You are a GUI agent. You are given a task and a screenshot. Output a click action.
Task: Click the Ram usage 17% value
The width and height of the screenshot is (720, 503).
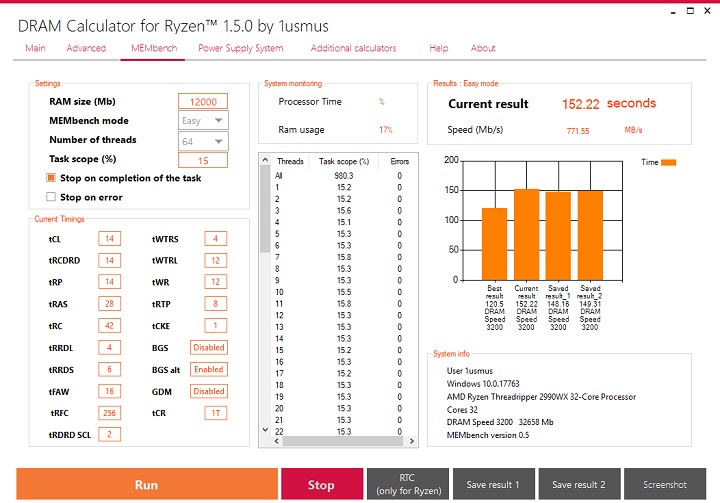(386, 130)
